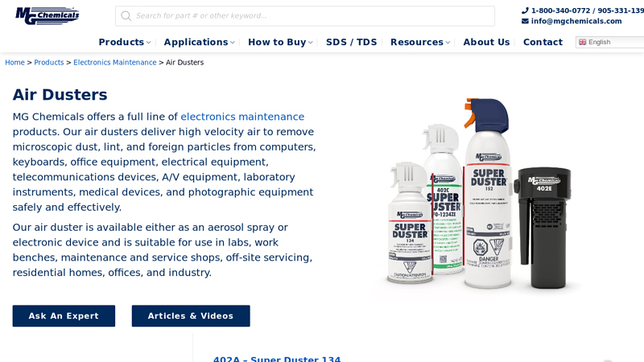Click the phone icon beside 1-800-340-0772
Image resolution: width=644 pixels, height=362 pixels.
525,10
